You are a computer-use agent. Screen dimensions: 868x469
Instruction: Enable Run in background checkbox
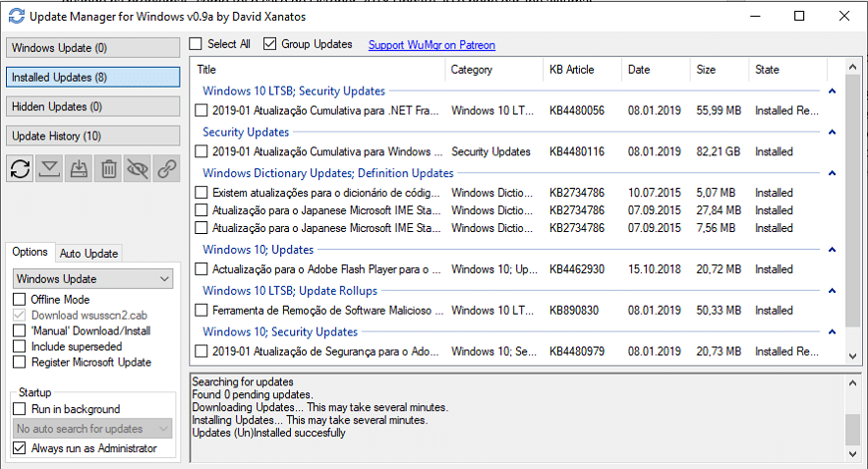(20, 409)
